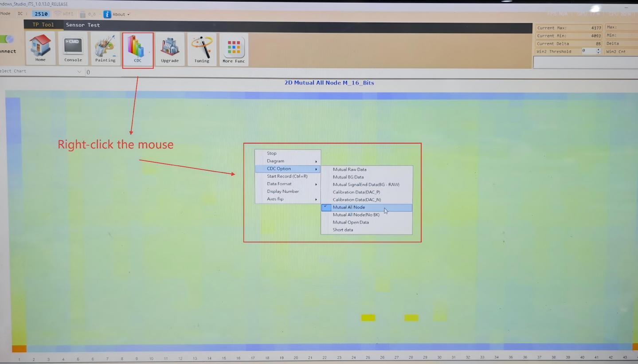Open the Upgrade tool

170,49
